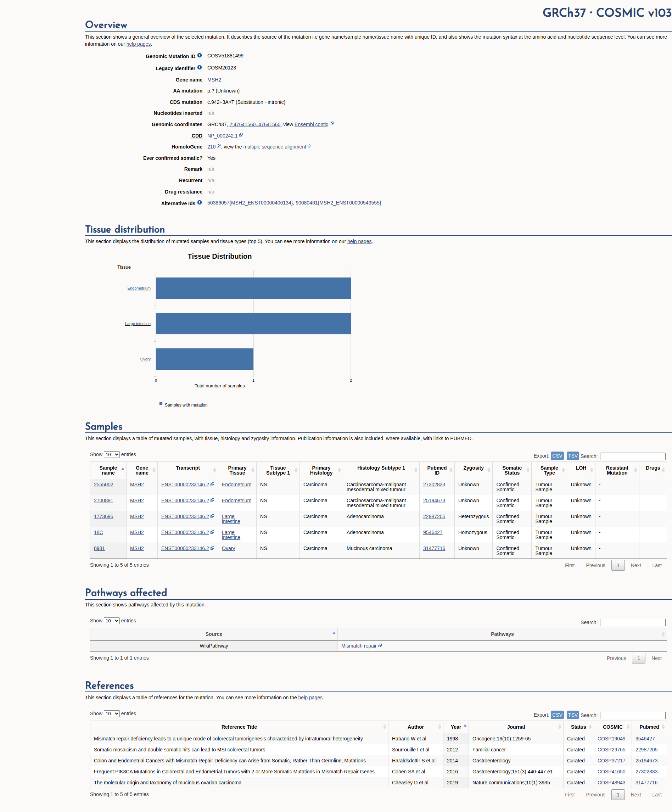Export Samples table as CSV
The height and width of the screenshot is (812, 672).
coord(557,456)
